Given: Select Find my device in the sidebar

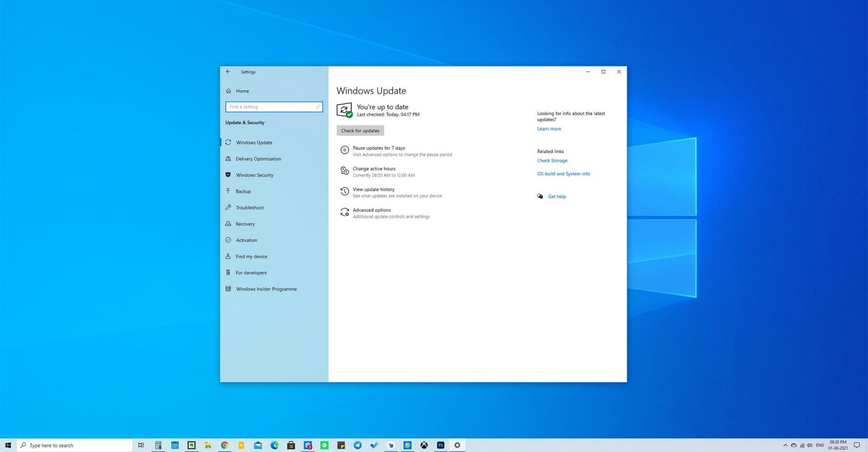Looking at the screenshot, I should (251, 256).
